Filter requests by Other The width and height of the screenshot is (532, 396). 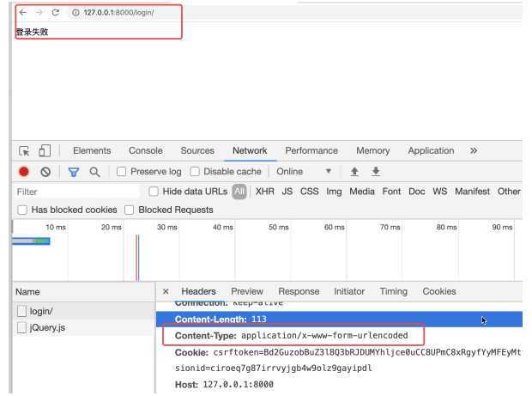[509, 192]
